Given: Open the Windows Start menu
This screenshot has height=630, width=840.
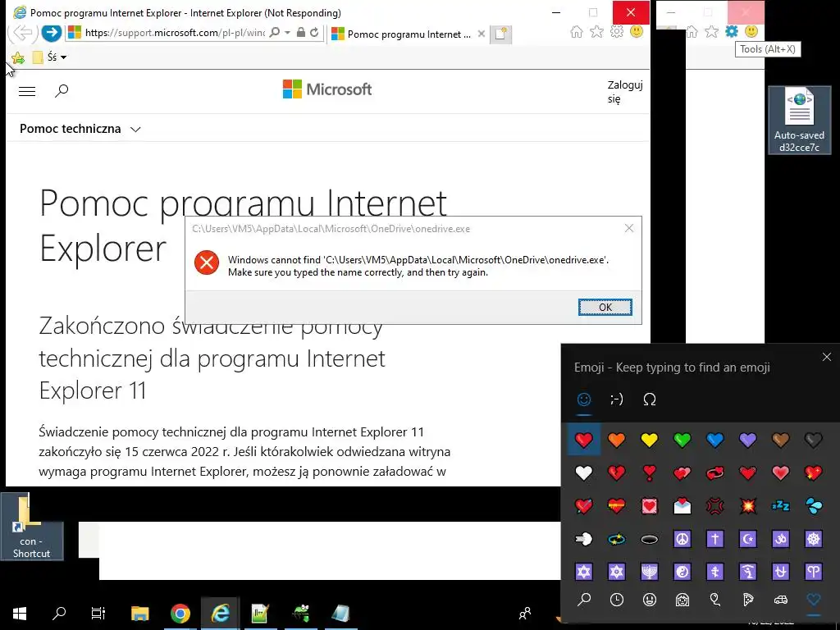Looking at the screenshot, I should [20, 614].
